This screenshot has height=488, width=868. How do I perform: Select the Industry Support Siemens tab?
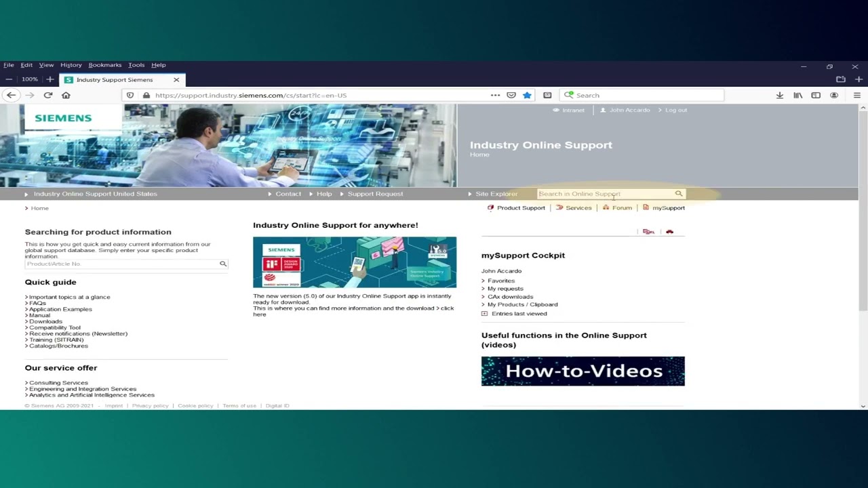pyautogui.click(x=122, y=80)
